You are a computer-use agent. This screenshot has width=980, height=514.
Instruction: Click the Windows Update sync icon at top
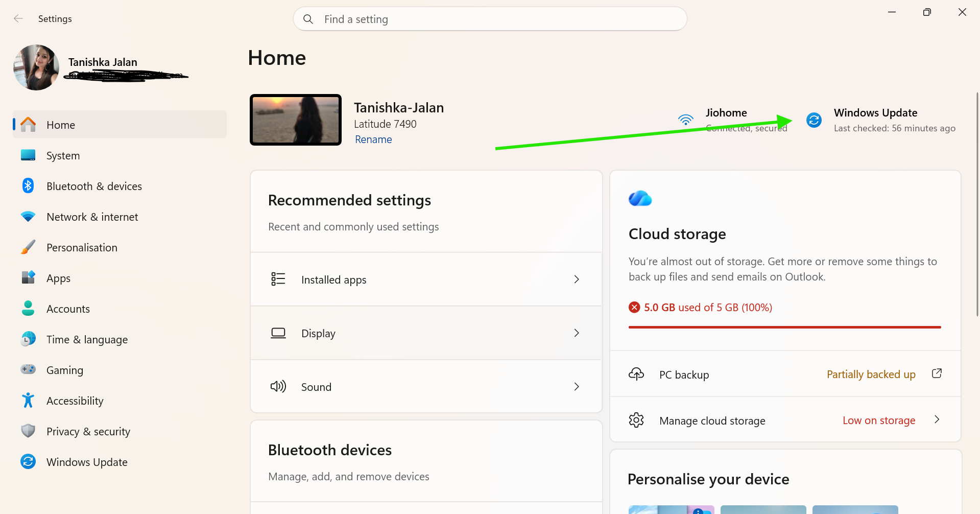click(x=814, y=120)
